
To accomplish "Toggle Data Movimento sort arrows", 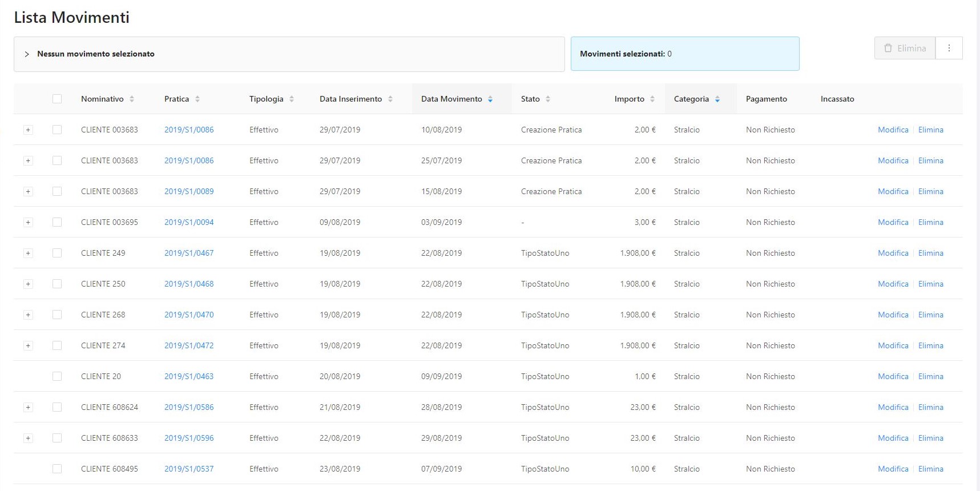I will coord(490,99).
